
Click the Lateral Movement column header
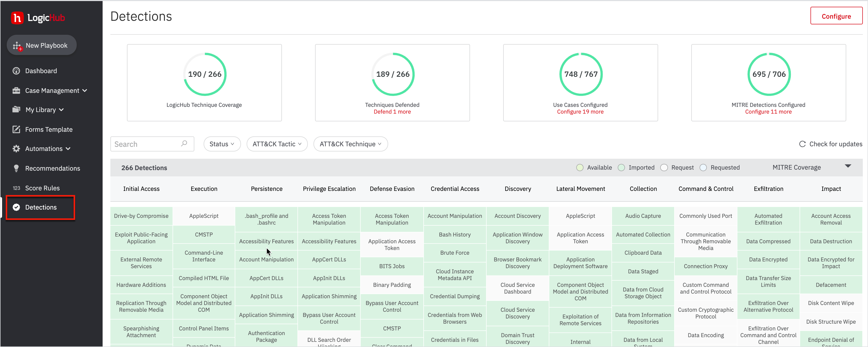click(x=580, y=189)
